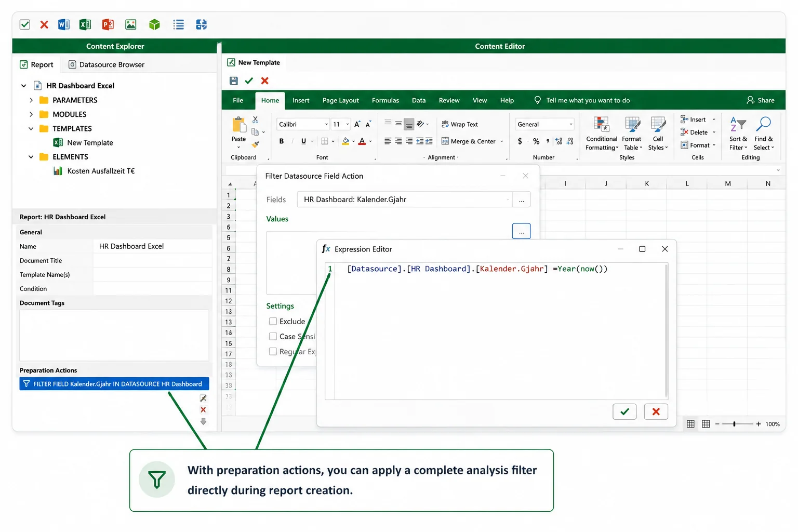Toggle the checkbox icon in top toolbar
Screen dimensions: 798x532
(24, 24)
